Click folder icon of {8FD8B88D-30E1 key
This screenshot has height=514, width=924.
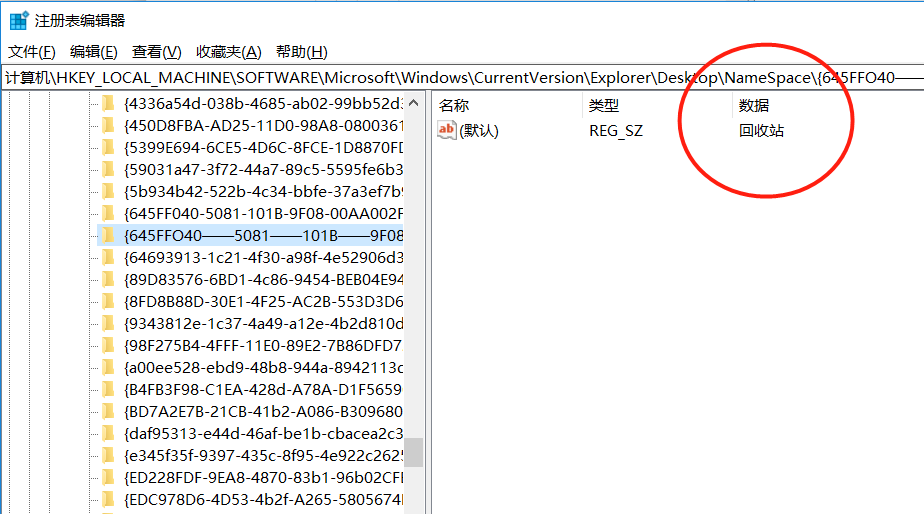pos(108,302)
